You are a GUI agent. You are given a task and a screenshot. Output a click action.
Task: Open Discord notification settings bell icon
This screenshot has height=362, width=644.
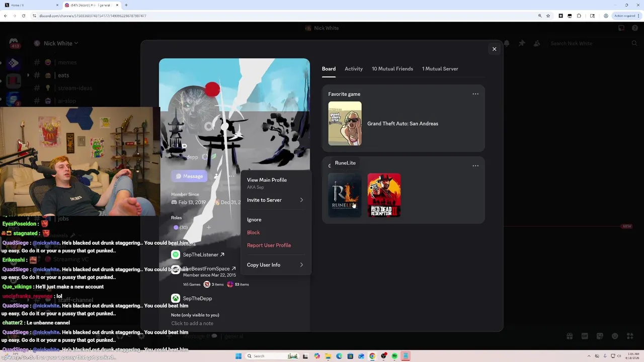507,43
